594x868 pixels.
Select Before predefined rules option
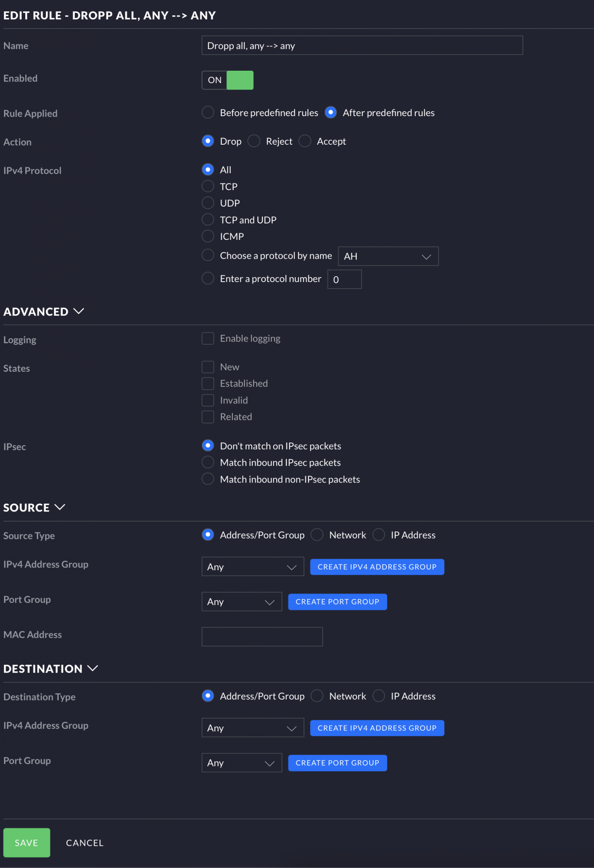(x=208, y=113)
